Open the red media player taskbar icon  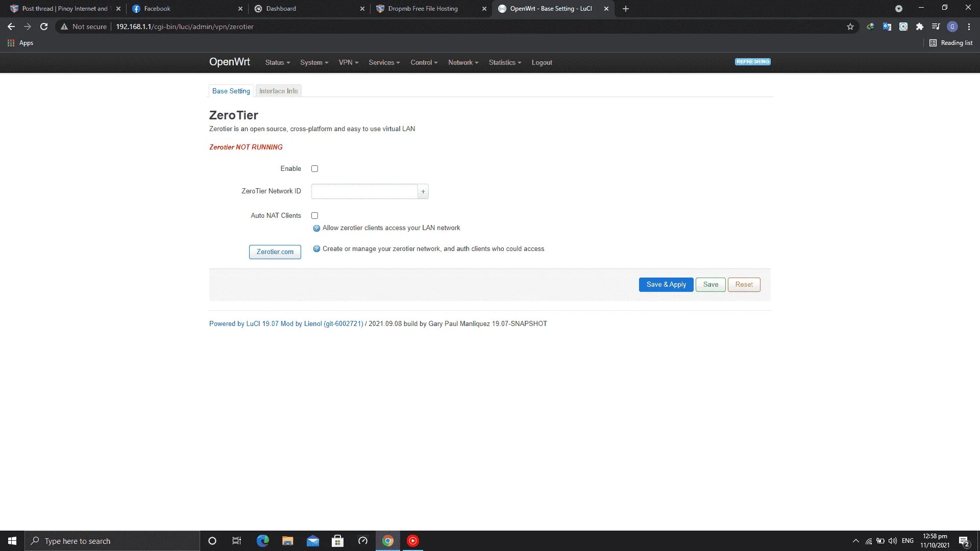(x=413, y=541)
